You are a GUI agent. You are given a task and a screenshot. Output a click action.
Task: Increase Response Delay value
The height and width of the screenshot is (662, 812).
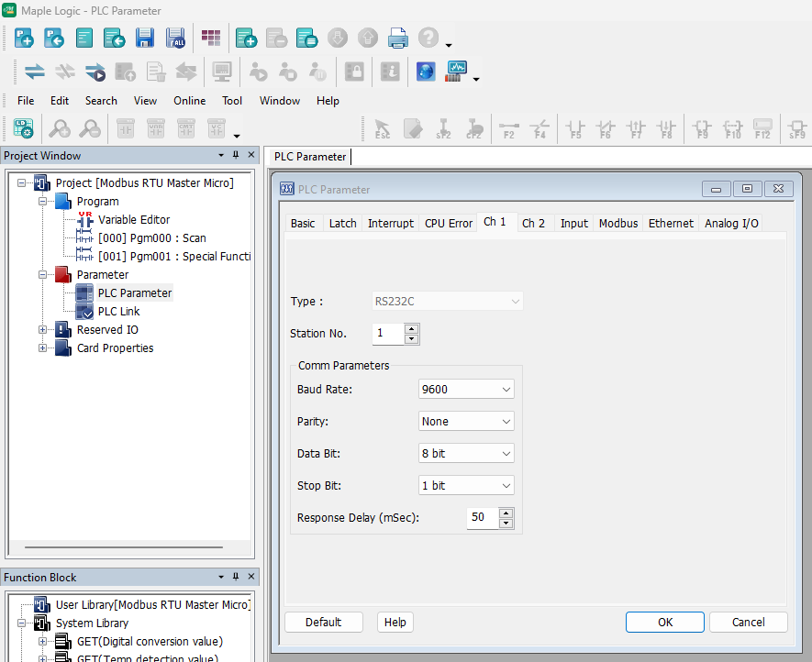pos(506,513)
